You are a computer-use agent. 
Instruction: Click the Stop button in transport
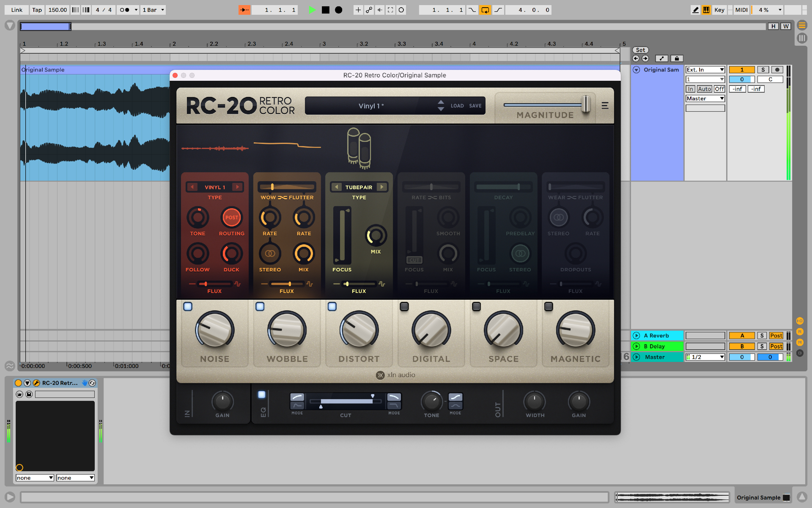[x=325, y=10]
